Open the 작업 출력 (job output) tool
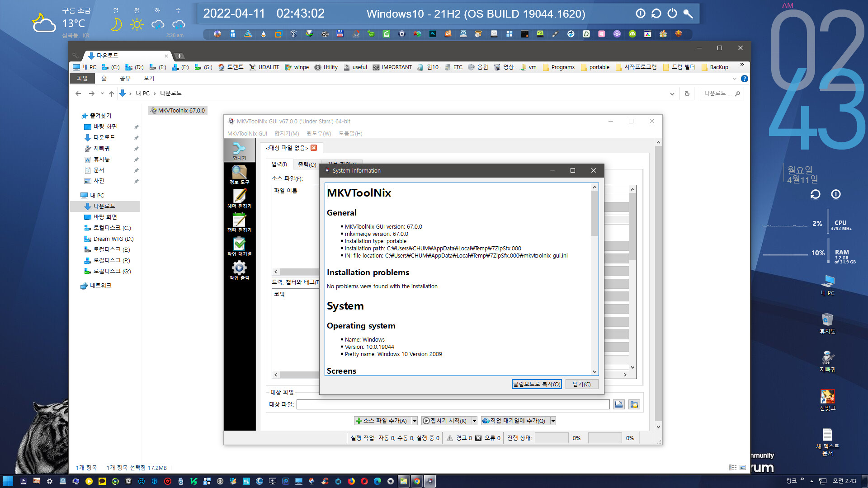 (239, 271)
